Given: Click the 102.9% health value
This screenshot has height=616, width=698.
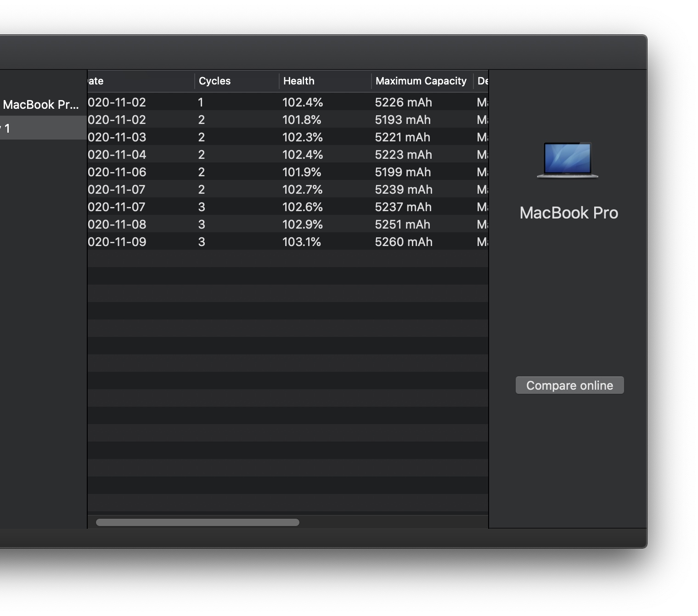Looking at the screenshot, I should (303, 224).
